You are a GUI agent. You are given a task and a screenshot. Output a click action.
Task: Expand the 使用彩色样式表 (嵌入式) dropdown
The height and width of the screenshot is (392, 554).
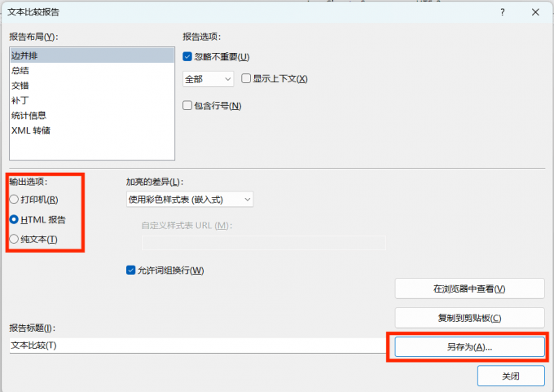tap(190, 200)
